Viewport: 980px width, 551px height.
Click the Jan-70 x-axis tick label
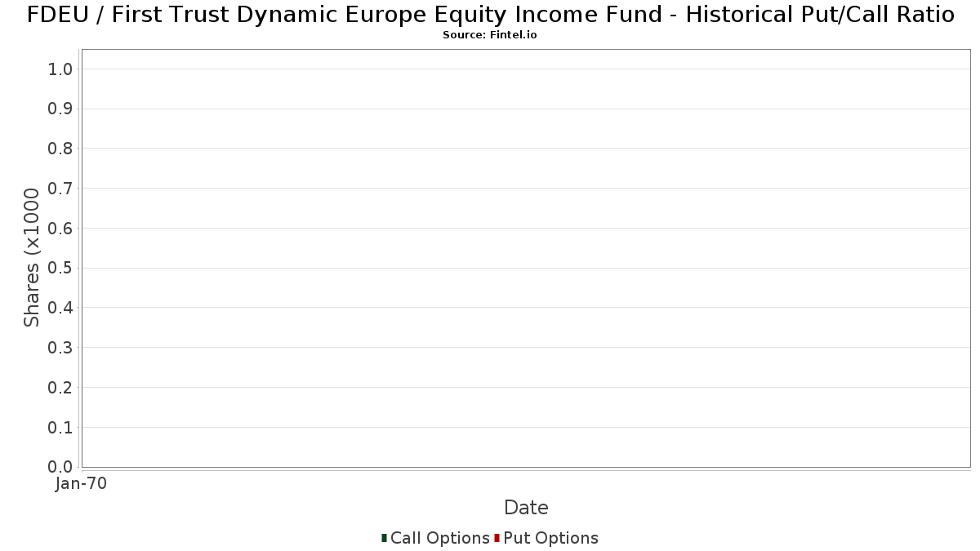pos(81,484)
